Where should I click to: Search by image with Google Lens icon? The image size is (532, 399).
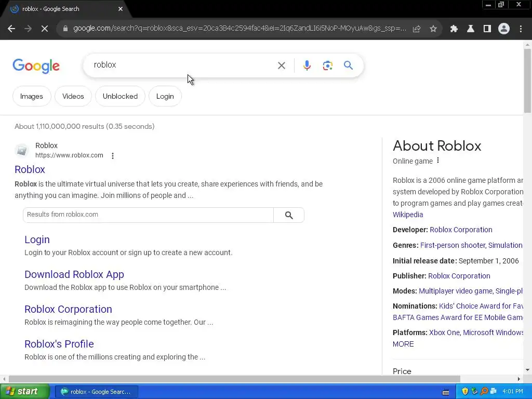(327, 65)
